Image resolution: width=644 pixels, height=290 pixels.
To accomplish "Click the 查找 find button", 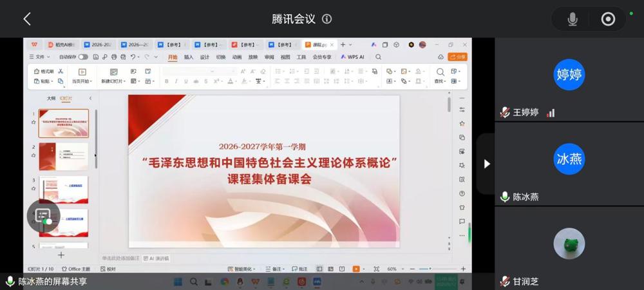I will 440,76.
